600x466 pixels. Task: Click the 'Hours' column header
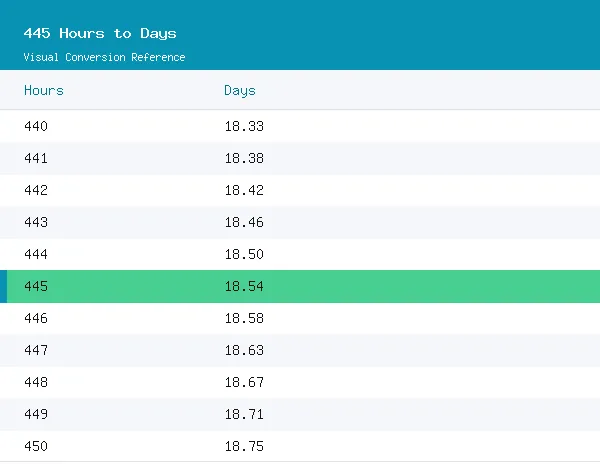(44, 91)
